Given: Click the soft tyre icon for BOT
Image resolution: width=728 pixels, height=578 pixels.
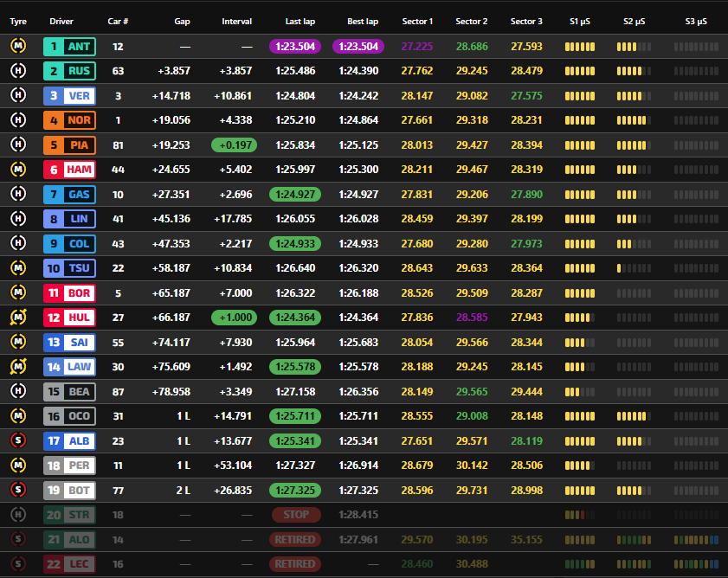Looking at the screenshot, I should (18, 490).
